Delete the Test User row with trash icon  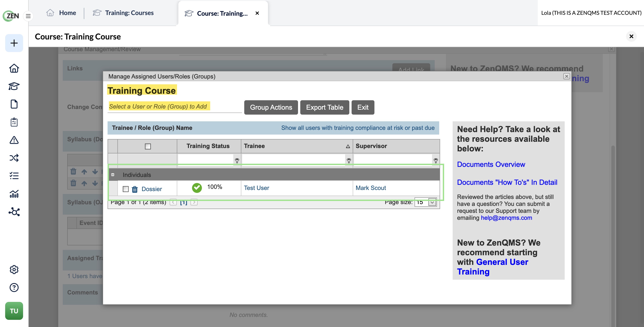135,189
